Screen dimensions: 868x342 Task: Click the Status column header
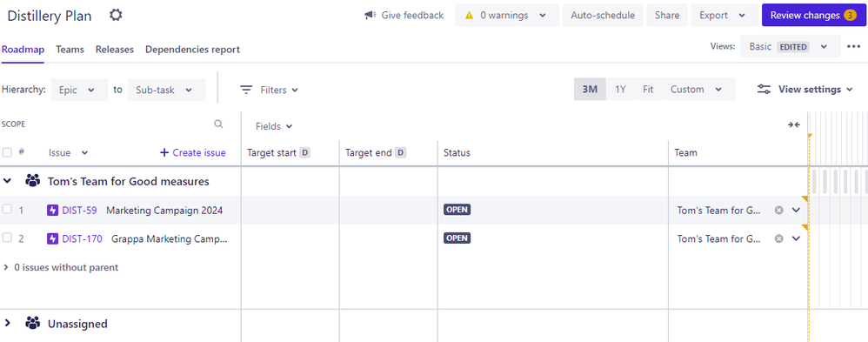point(457,152)
